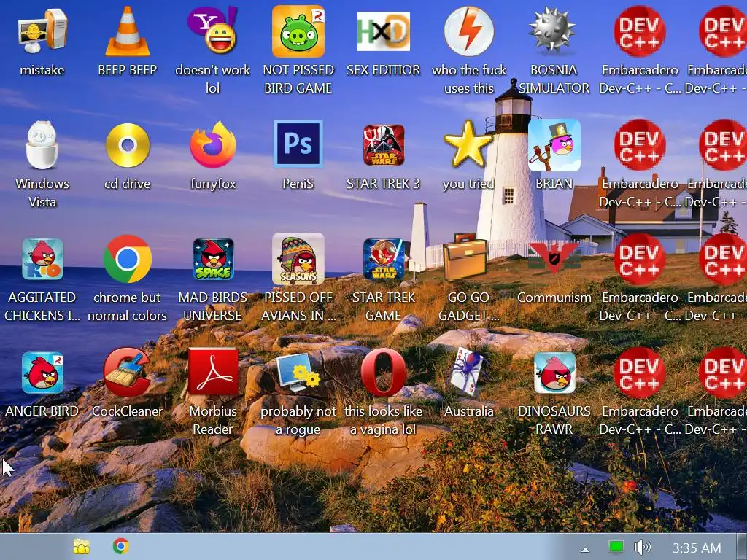Viewport: 747px width, 560px height.
Task: Launch CCleaner labeled 'CockCleaner'
Action: 127,373
